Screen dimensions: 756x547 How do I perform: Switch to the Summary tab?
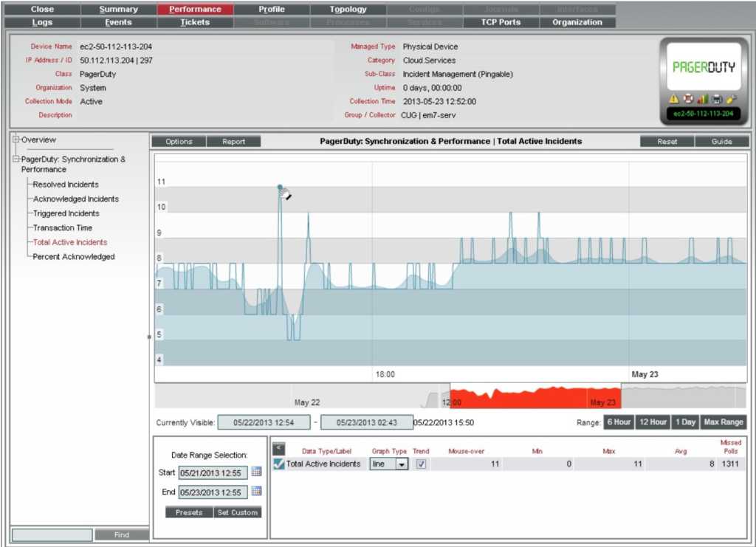(118, 10)
